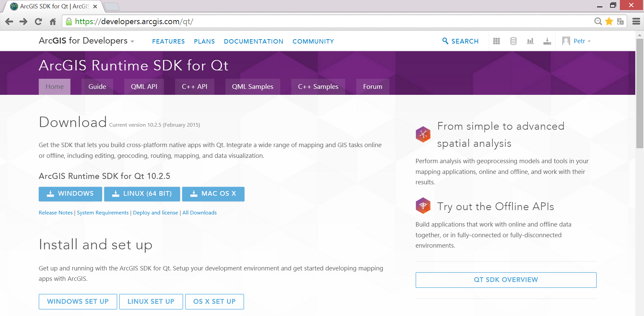Viewport: 644px width, 316px height.
Task: Open the usage bar chart icon
Action: point(530,41)
